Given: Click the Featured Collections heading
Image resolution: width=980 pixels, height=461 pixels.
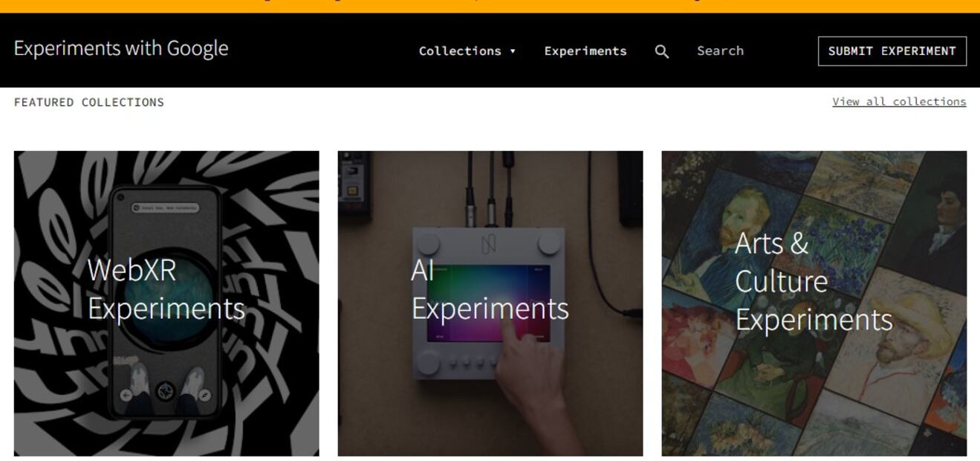Looking at the screenshot, I should (x=89, y=103).
